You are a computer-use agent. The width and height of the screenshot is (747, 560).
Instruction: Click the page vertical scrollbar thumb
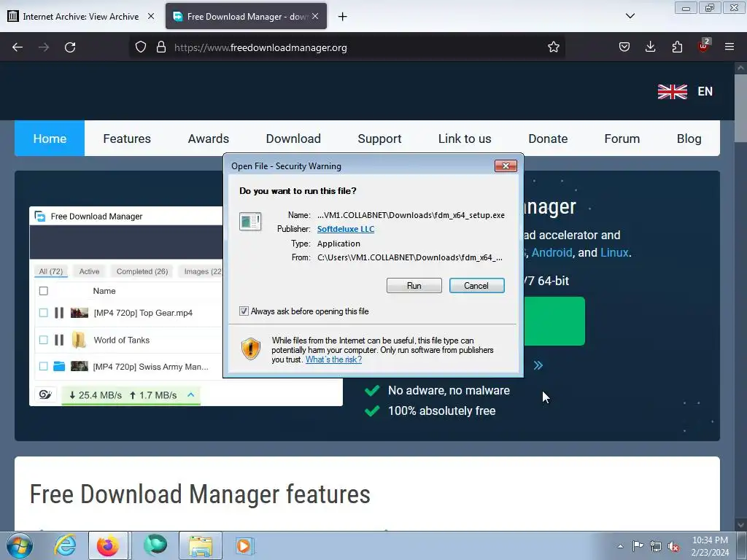[740, 108]
